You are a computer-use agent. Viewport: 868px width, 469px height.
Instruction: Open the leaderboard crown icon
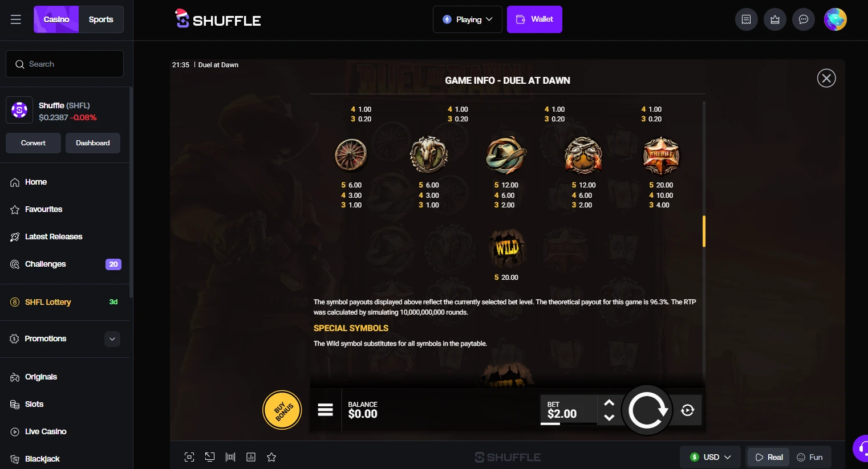pos(775,19)
